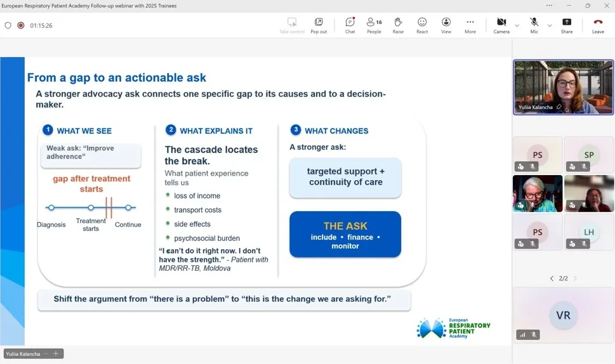This screenshot has height=364, width=615.
Task: Turn the Camera on
Action: pos(501,25)
